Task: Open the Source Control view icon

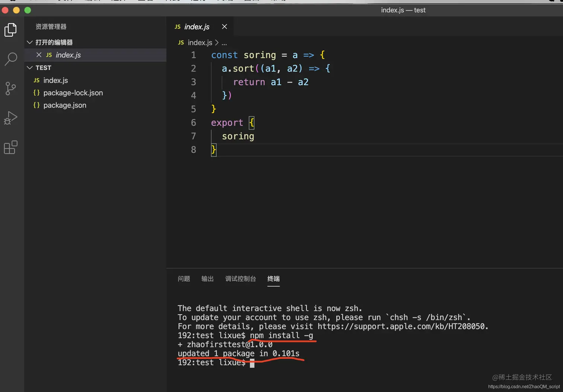Action: tap(10, 88)
